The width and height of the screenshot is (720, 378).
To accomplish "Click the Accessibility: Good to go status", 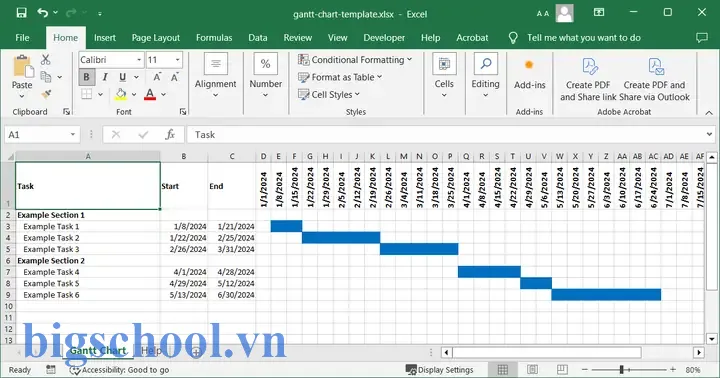I will pyautogui.click(x=119, y=370).
